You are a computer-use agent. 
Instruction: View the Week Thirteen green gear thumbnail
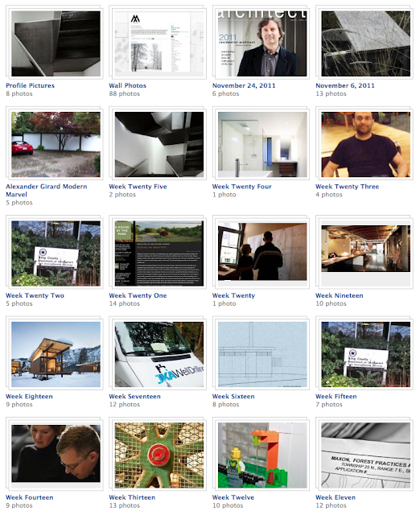click(159, 455)
